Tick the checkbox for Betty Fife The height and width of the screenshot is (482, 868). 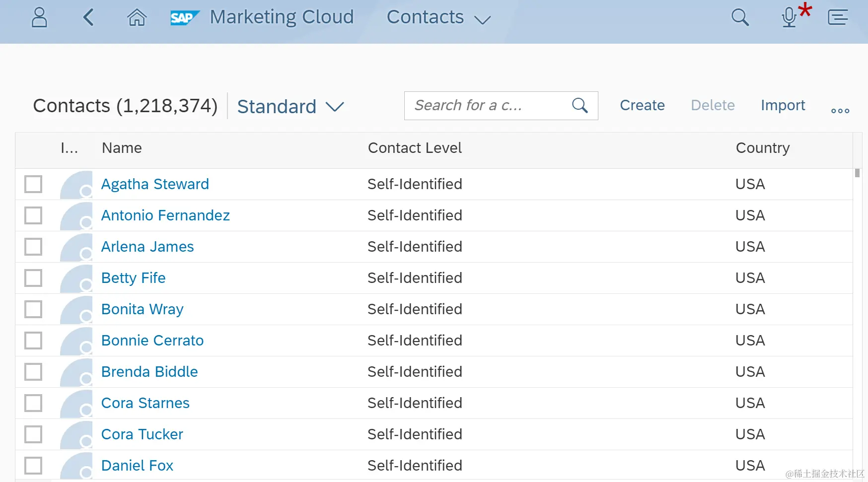pos(33,278)
